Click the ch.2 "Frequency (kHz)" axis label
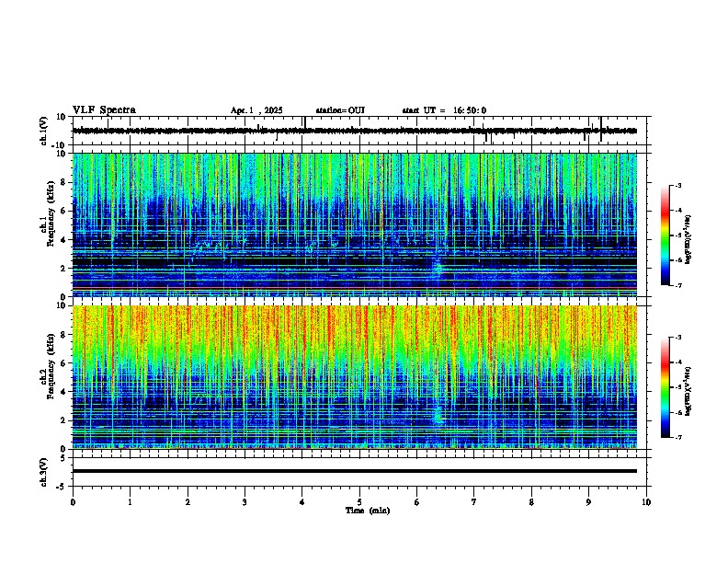 pos(51,366)
